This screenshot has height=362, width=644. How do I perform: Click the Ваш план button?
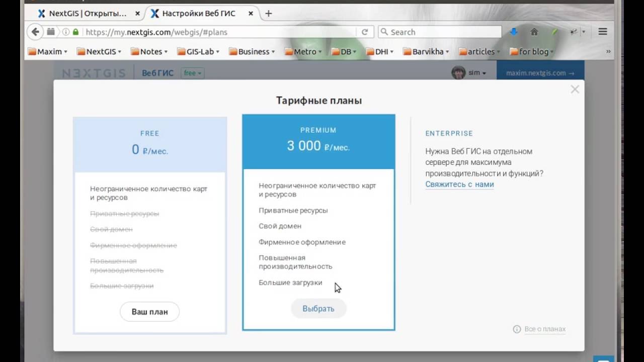149,312
